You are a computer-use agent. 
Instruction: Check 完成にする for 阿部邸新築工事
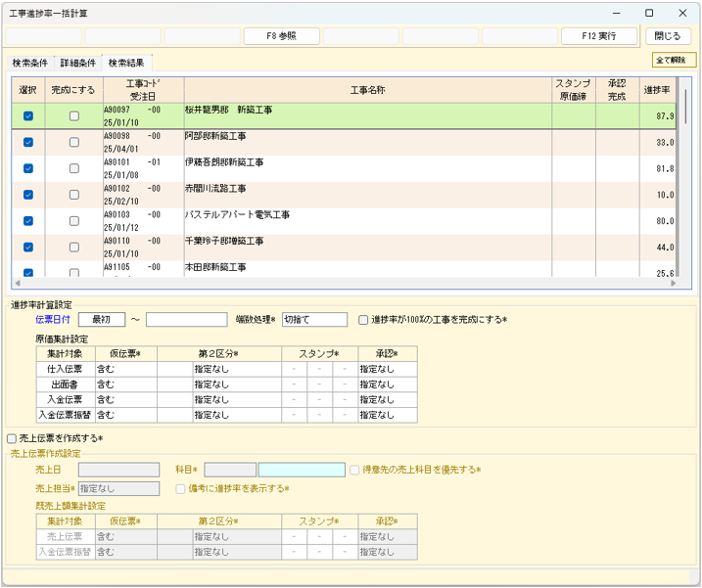74,143
